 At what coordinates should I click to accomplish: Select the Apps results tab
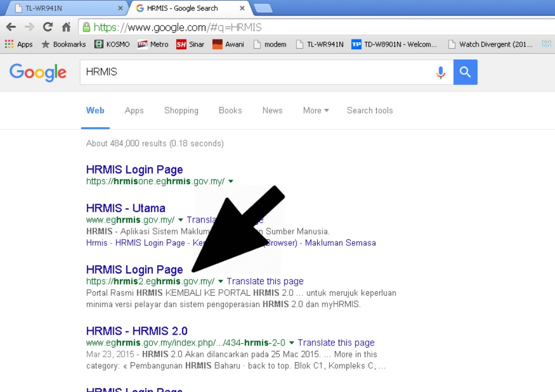pyautogui.click(x=134, y=110)
